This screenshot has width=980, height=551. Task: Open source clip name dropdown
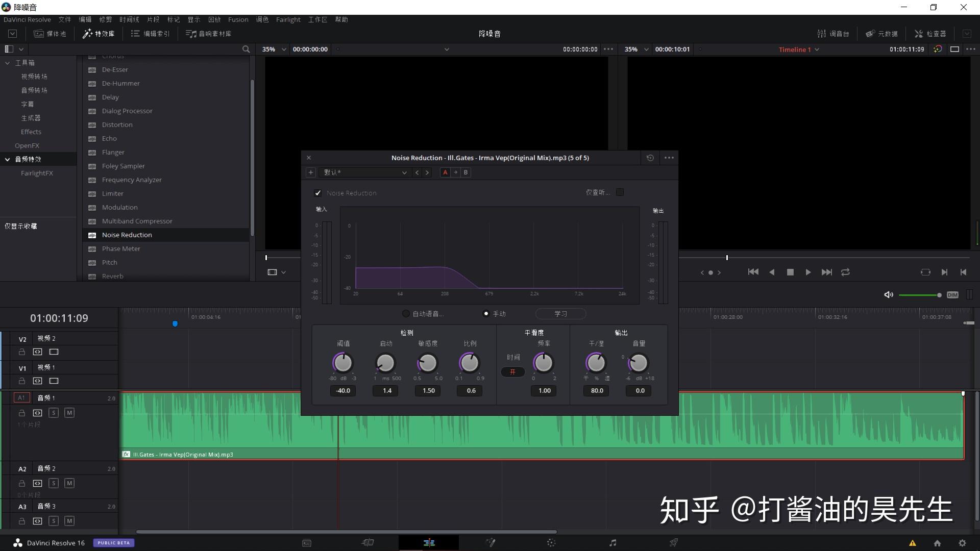[x=447, y=49]
